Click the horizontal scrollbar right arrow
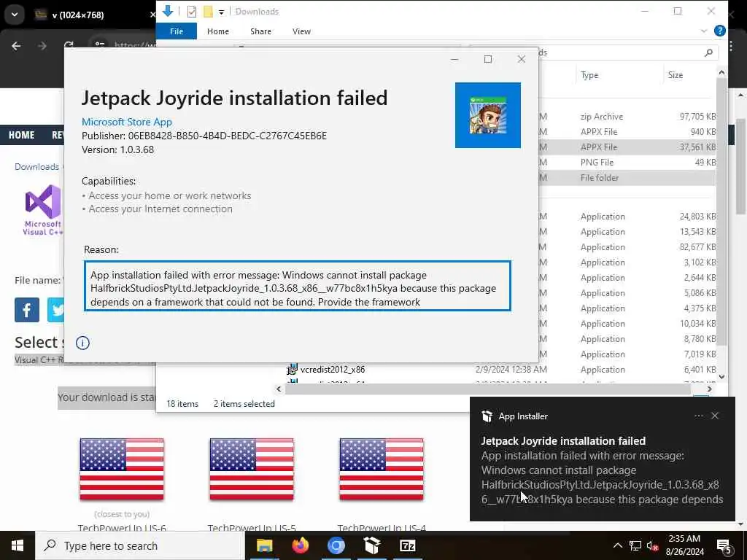This screenshot has width=747, height=560. click(709, 389)
